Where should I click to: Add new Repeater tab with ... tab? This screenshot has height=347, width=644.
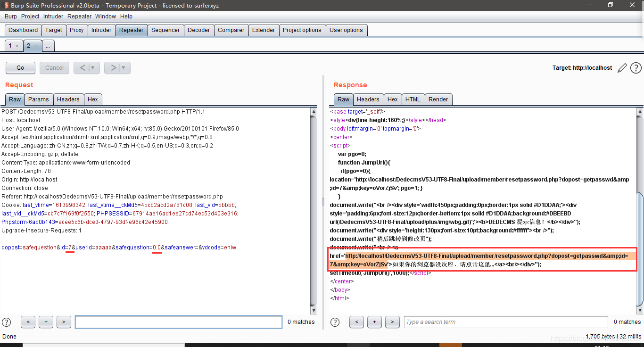[x=48, y=46]
